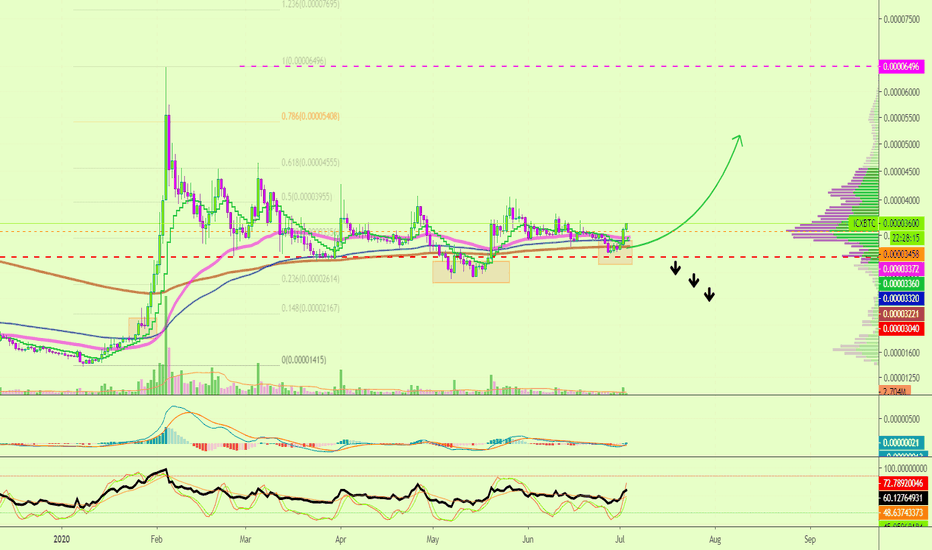This screenshot has height=550, width=932.
Task: Click the 100.00000000 oscillator scale value
Action: [x=903, y=469]
